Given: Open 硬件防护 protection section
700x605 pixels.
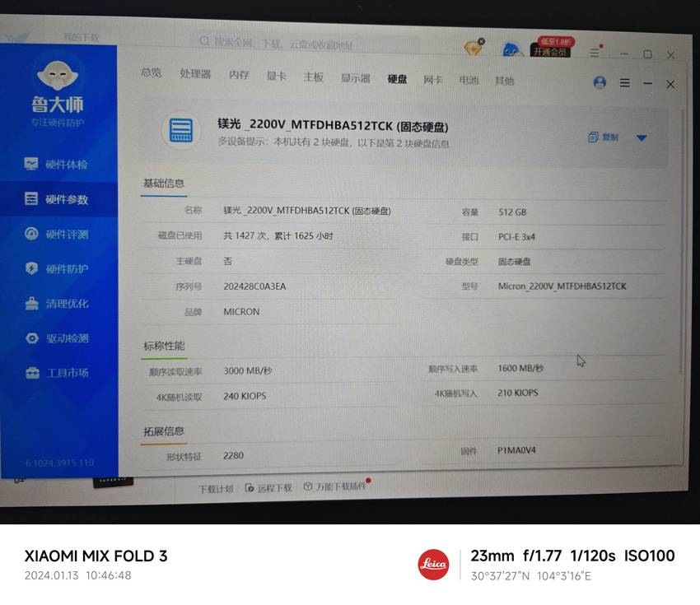Looking at the screenshot, I should pos(56,268).
